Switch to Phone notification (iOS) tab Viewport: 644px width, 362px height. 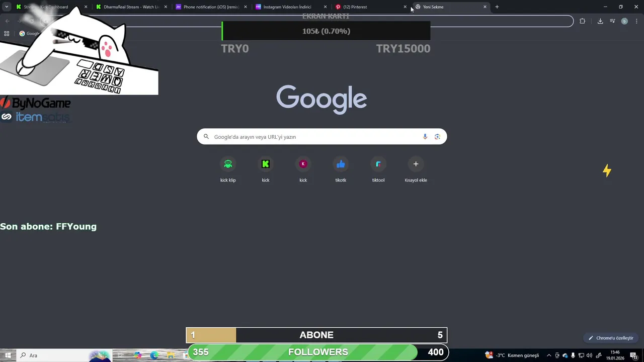pyautogui.click(x=211, y=7)
